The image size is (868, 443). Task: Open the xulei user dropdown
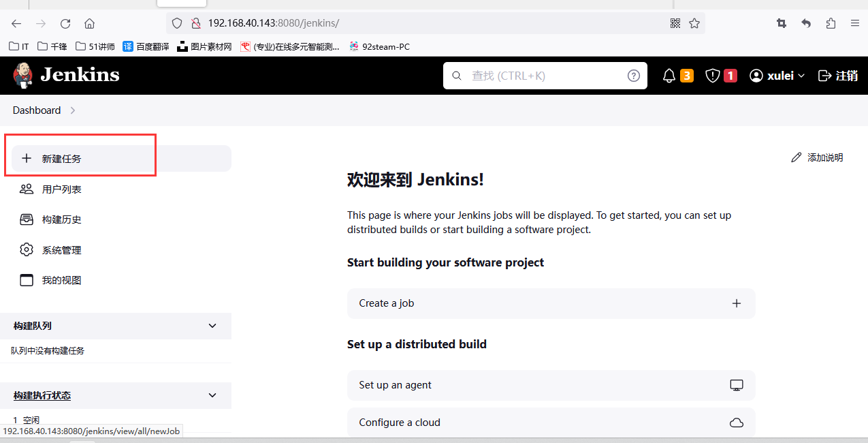[x=777, y=76]
